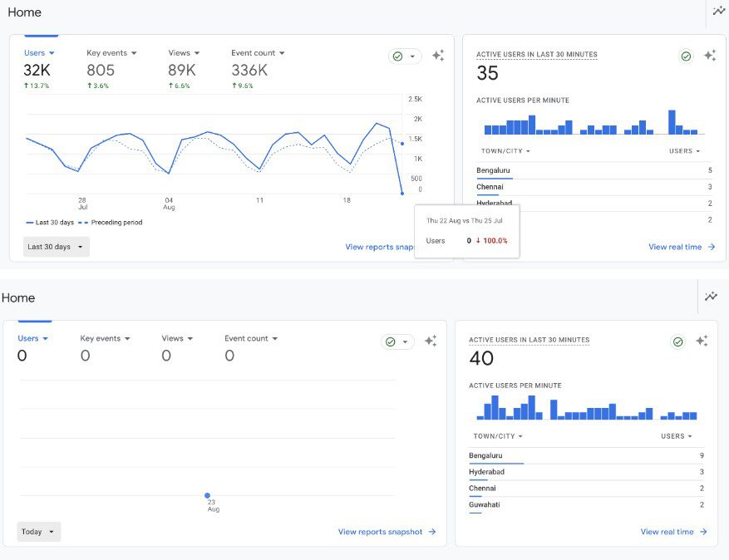The height and width of the screenshot is (560, 729).
Task: Click the View real time link
Action: point(676,246)
